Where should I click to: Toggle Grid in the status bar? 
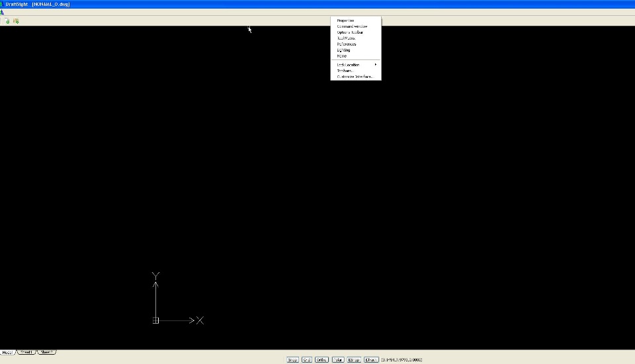(306, 359)
